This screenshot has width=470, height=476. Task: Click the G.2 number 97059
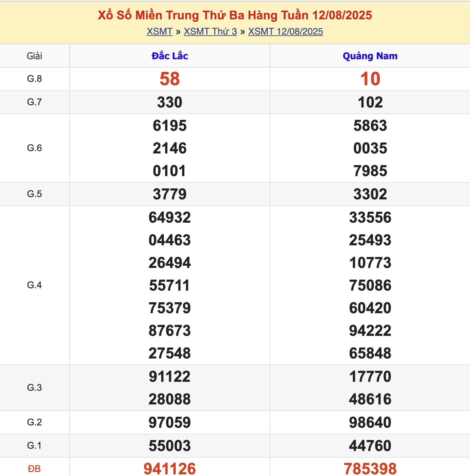click(x=170, y=423)
